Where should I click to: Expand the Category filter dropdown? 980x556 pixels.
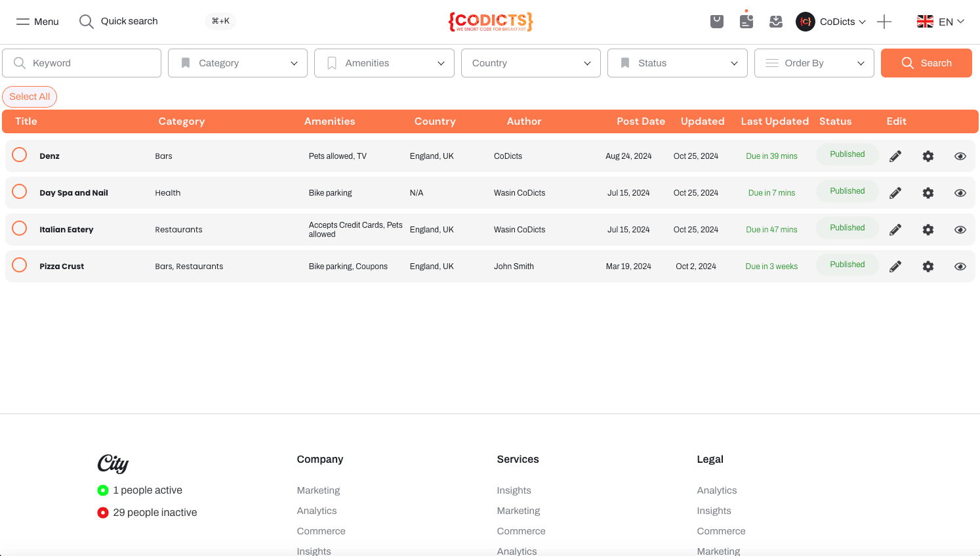(237, 63)
